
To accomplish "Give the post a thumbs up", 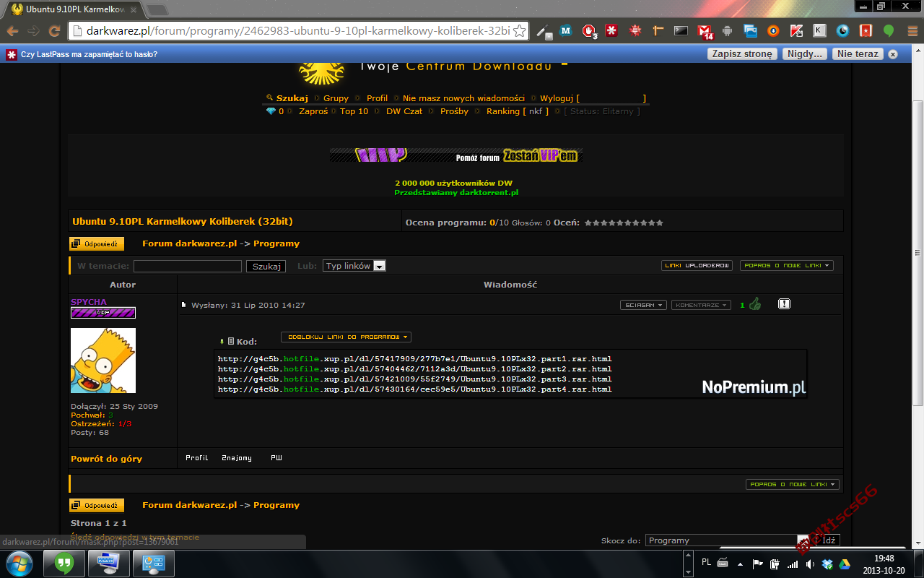I will click(x=755, y=304).
